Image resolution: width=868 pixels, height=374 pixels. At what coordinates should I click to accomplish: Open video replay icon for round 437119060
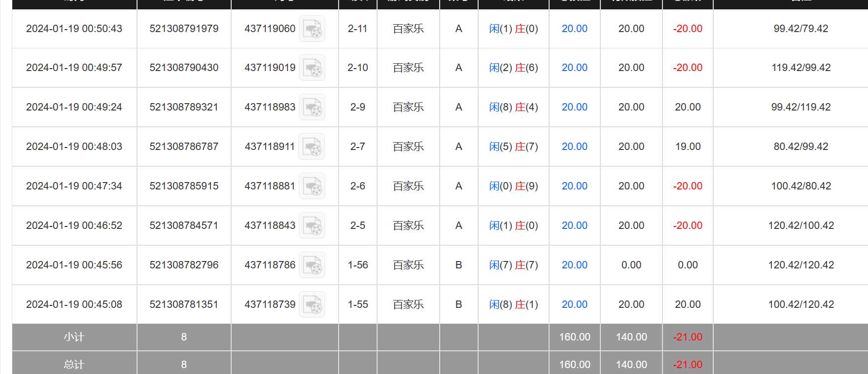[312, 29]
